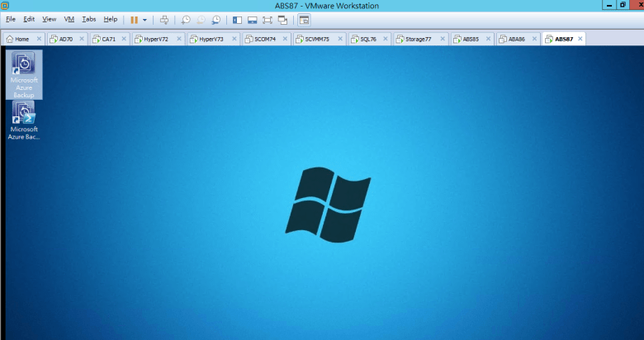This screenshot has height=340, width=644.
Task: Select the Azure Backup PowerShell desktop shortcut
Action: click(x=24, y=120)
